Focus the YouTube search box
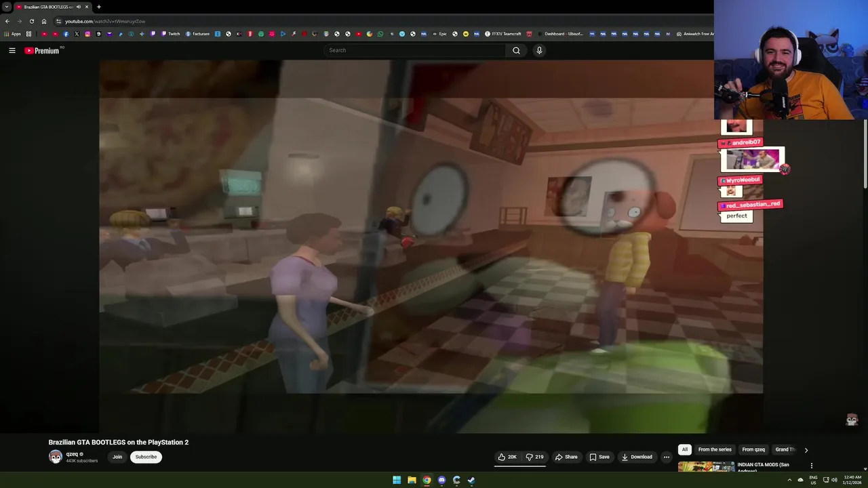Screen dimensions: 868x488 [414, 50]
